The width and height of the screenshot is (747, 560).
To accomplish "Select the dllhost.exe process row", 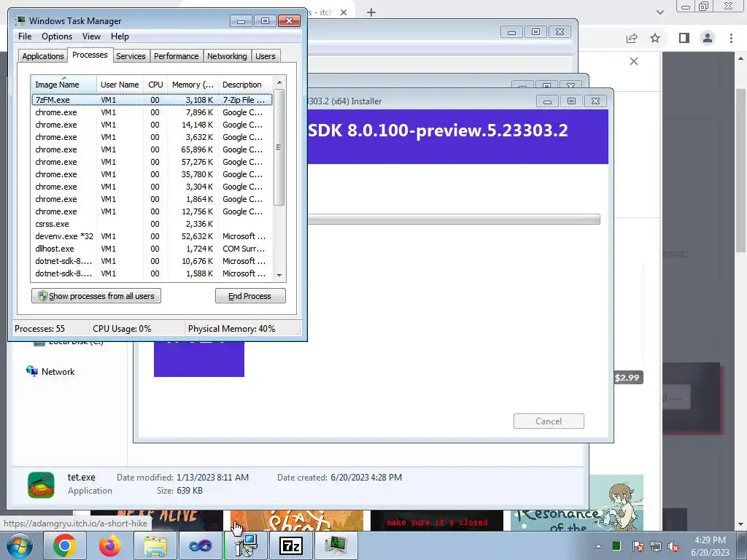I will [x=152, y=249].
